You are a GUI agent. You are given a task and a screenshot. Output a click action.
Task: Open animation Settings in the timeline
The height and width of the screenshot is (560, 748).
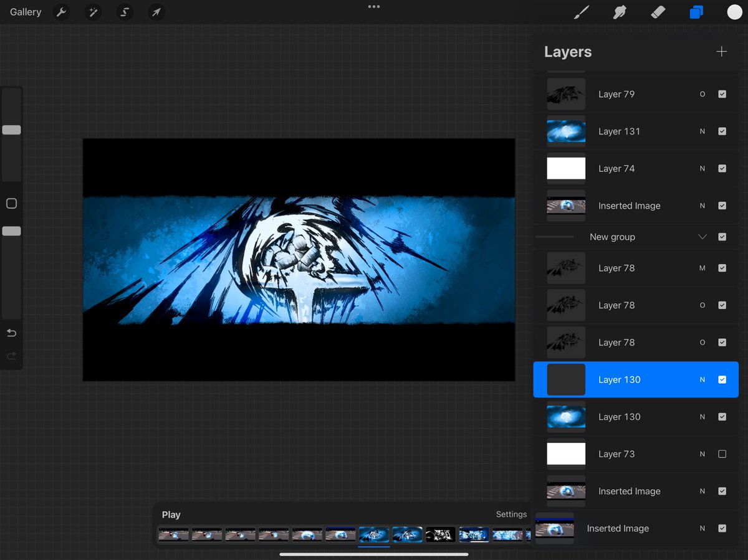pyautogui.click(x=511, y=515)
